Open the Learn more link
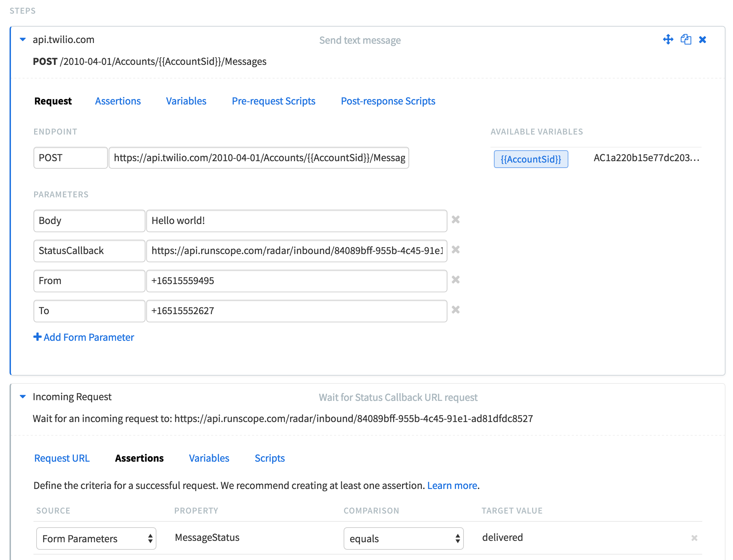The image size is (733, 560). (x=452, y=486)
